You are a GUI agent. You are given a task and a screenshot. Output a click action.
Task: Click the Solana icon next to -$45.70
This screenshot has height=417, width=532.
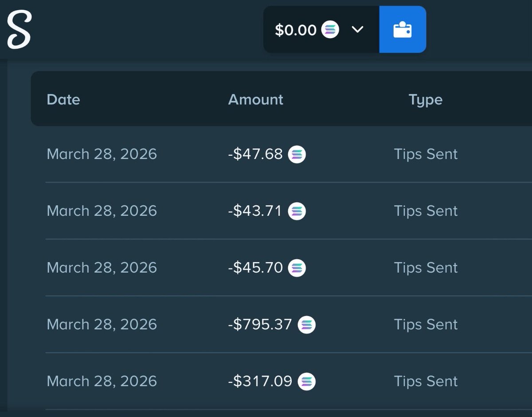click(297, 268)
